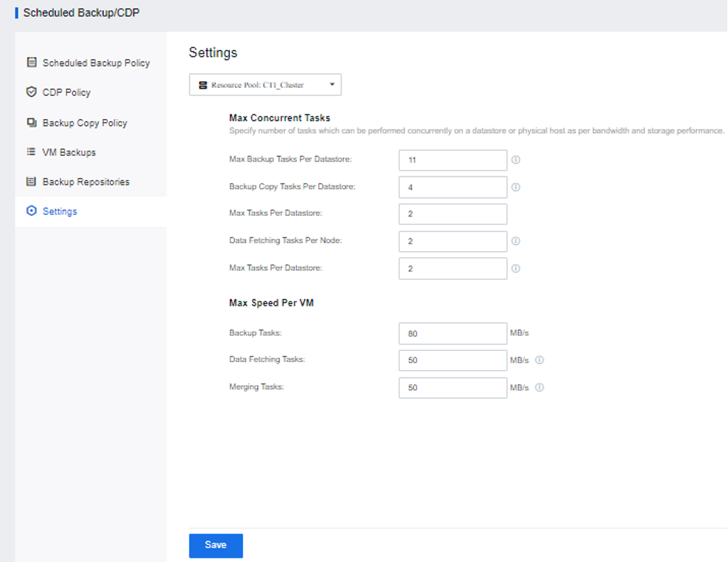
Task: Click the Backup Copy Tasks Per Datastore label
Action: 293,187
